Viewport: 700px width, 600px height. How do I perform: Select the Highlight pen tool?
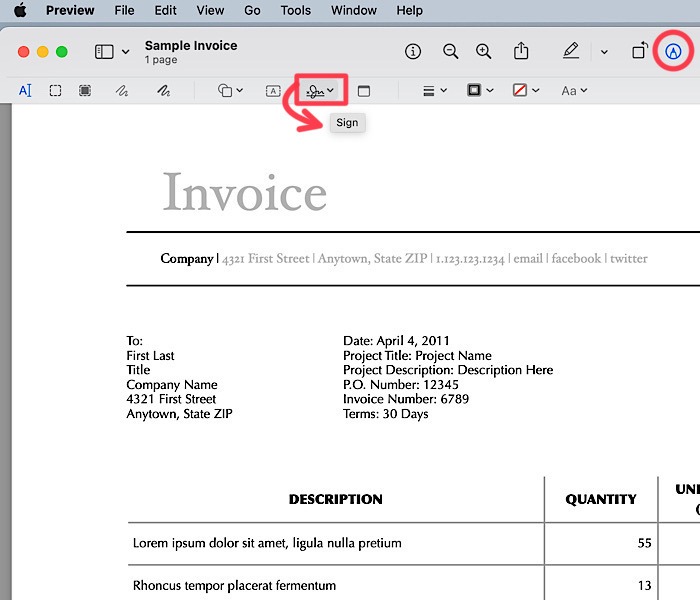[571, 51]
